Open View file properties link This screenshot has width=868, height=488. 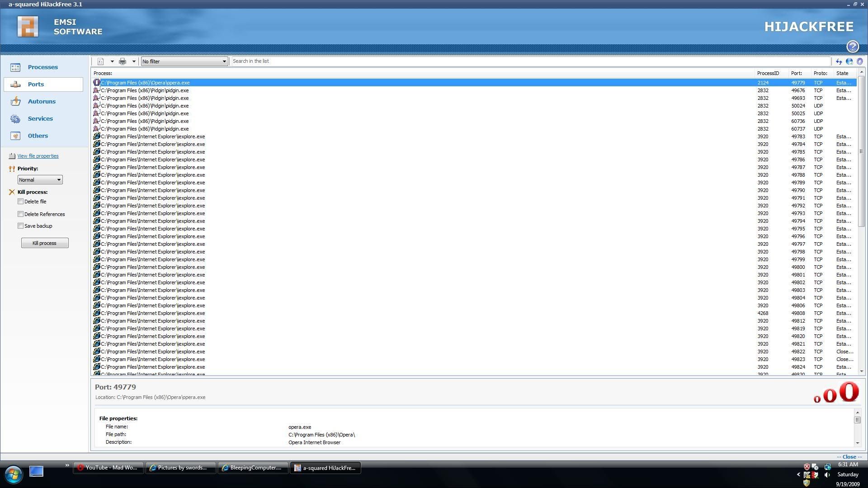tap(38, 156)
